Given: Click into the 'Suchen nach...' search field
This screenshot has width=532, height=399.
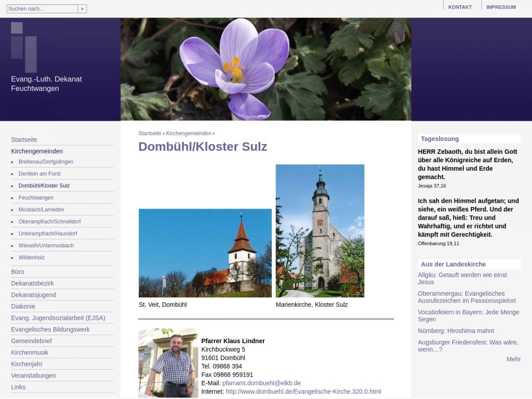Looking at the screenshot, I should 41,9.
